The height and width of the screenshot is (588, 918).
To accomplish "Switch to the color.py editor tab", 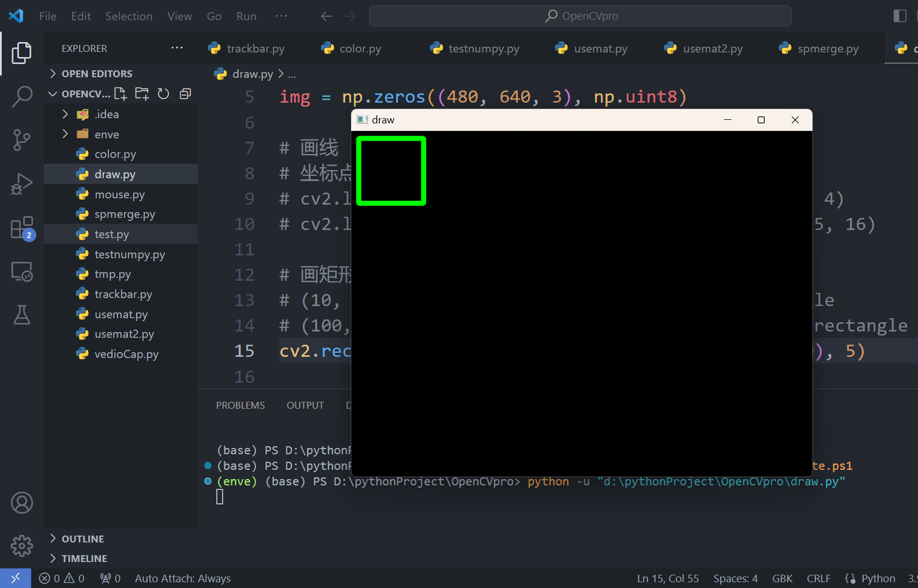I will [366, 48].
